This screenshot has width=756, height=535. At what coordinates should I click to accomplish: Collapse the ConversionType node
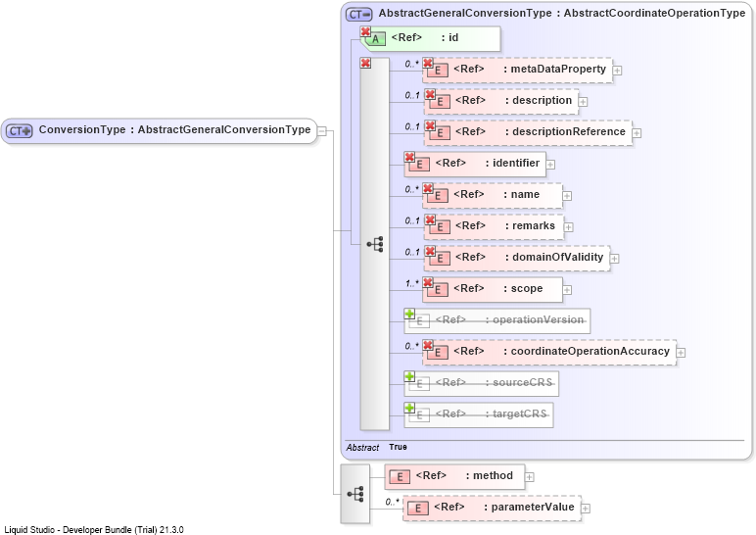coord(322,131)
